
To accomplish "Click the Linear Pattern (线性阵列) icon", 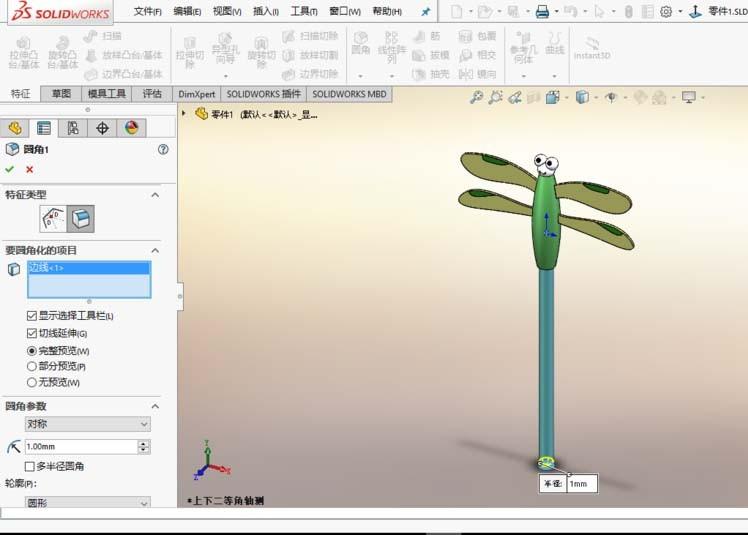I will coord(392,47).
